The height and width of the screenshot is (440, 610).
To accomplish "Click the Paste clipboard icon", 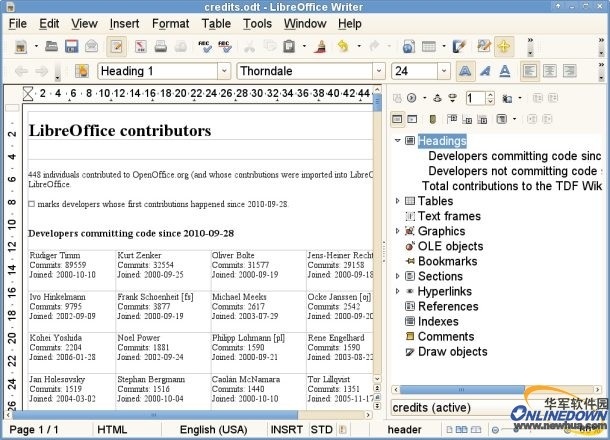I will coord(289,46).
